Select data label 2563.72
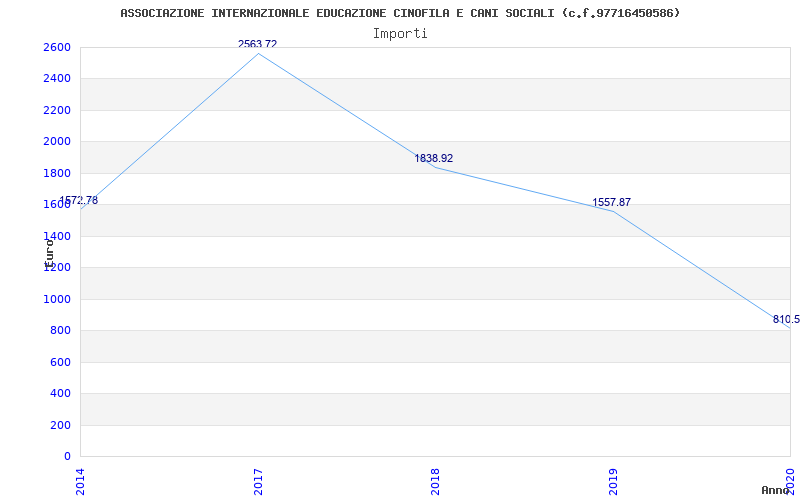The height and width of the screenshot is (500, 800). [x=258, y=44]
